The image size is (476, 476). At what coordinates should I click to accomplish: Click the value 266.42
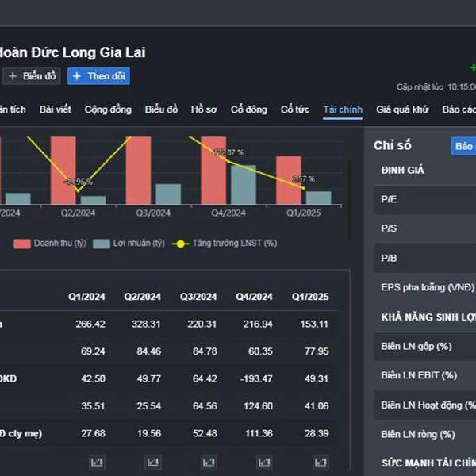90,324
